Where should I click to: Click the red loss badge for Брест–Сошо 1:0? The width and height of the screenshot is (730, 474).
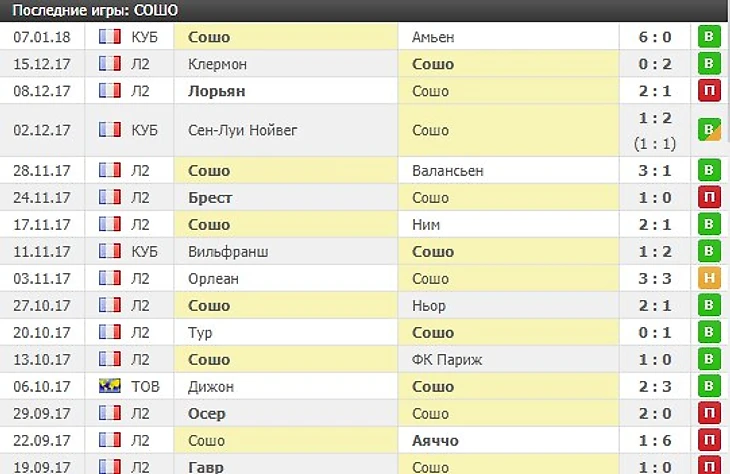tap(709, 198)
